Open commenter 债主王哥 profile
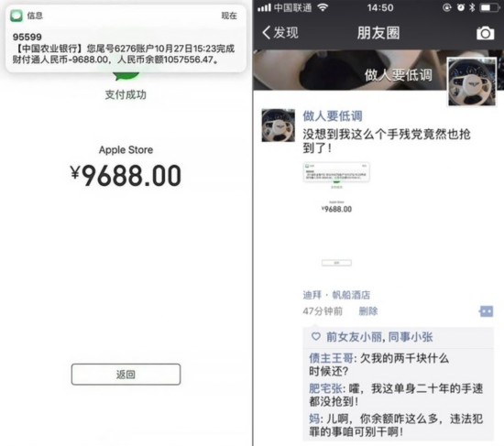Viewport: 504px width, 446px height. [331, 358]
